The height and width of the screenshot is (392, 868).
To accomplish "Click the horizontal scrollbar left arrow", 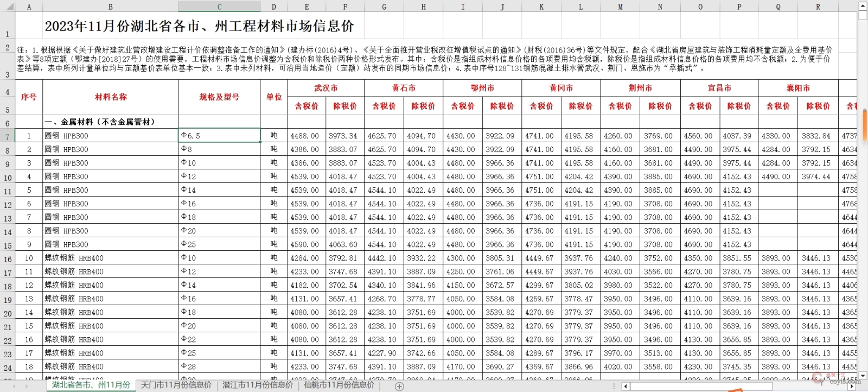I will (626, 386).
